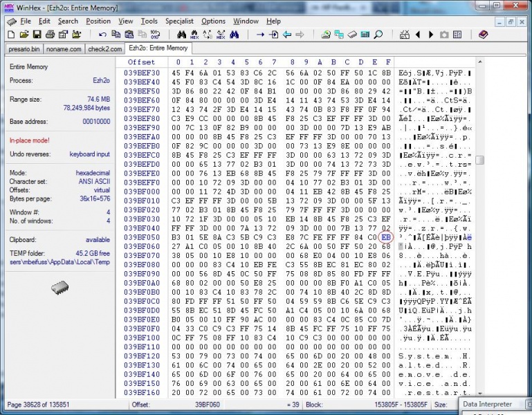Viewport: 532px width, 415px height.
Task: Click the vertical scrollbar thumb
Action: click(x=479, y=160)
